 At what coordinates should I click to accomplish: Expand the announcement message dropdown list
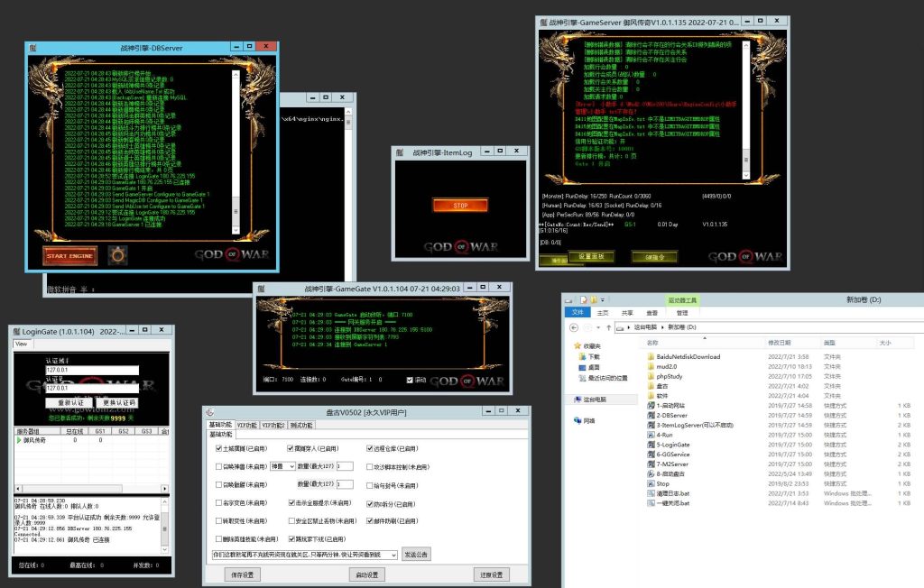click(x=392, y=554)
